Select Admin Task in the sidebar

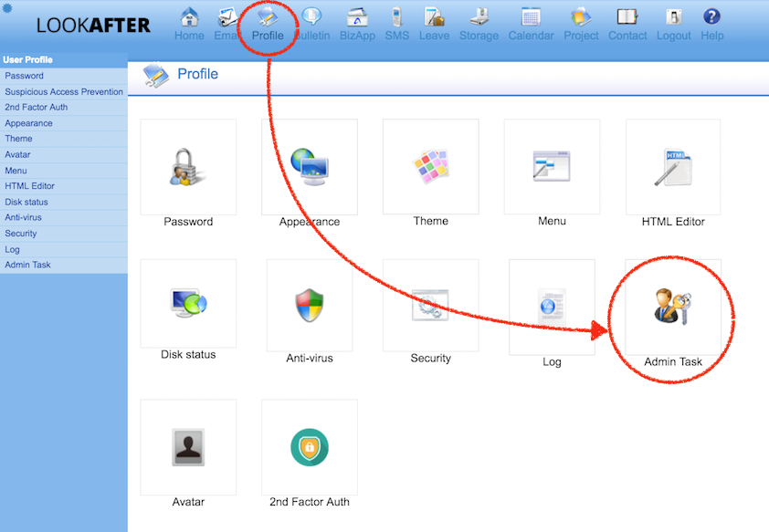click(x=27, y=265)
